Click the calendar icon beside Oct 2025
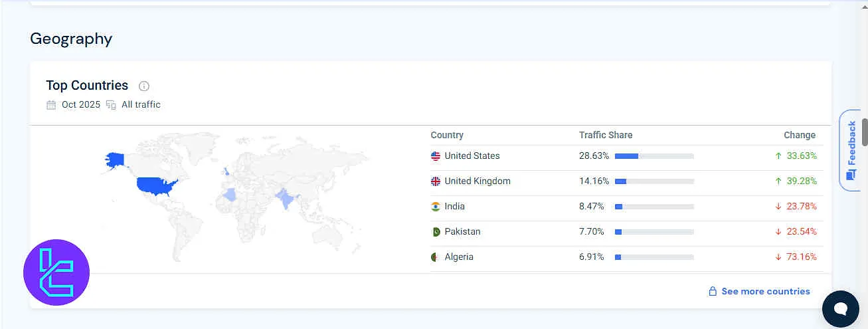The image size is (868, 329). (51, 105)
